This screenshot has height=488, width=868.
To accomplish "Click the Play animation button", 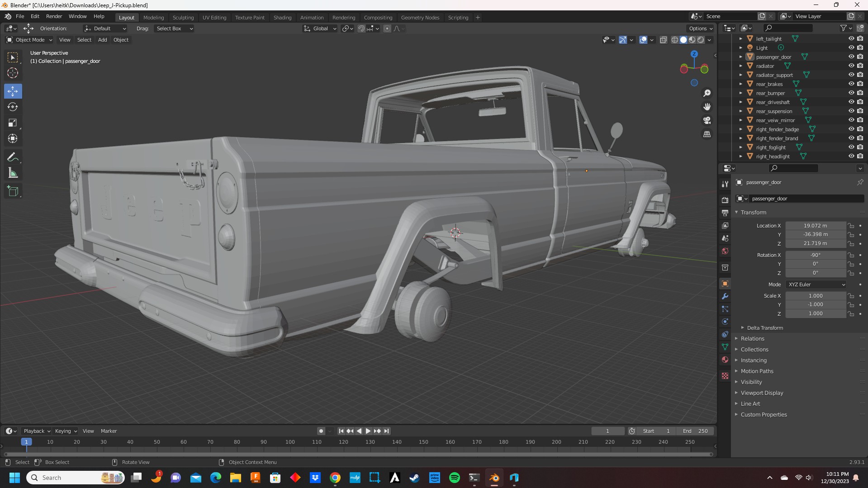I will coord(368,431).
